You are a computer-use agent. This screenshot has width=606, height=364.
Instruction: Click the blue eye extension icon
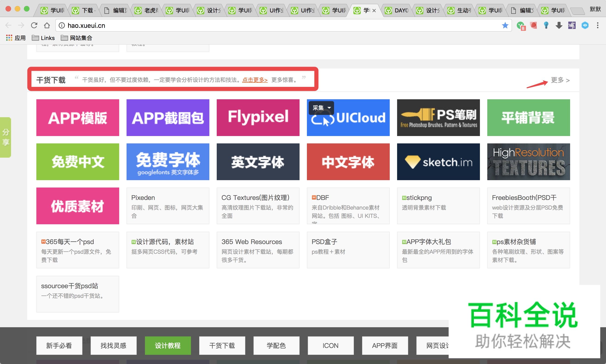click(x=585, y=25)
